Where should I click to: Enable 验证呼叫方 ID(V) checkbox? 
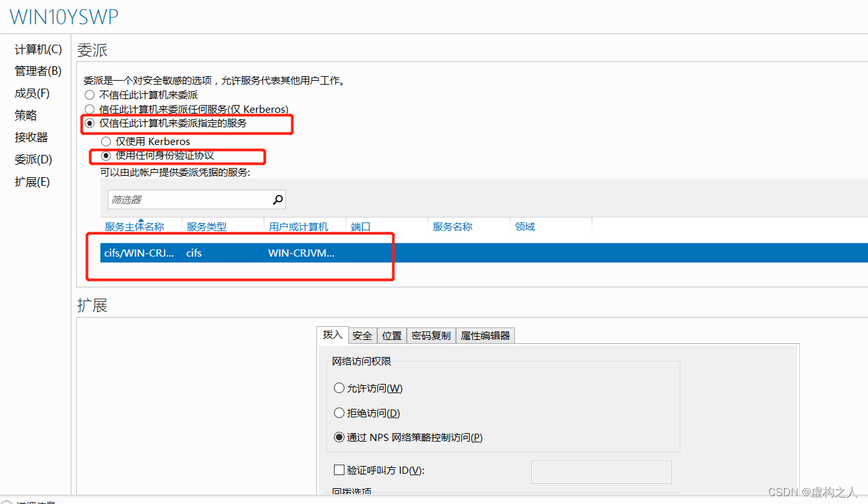pyautogui.click(x=339, y=470)
